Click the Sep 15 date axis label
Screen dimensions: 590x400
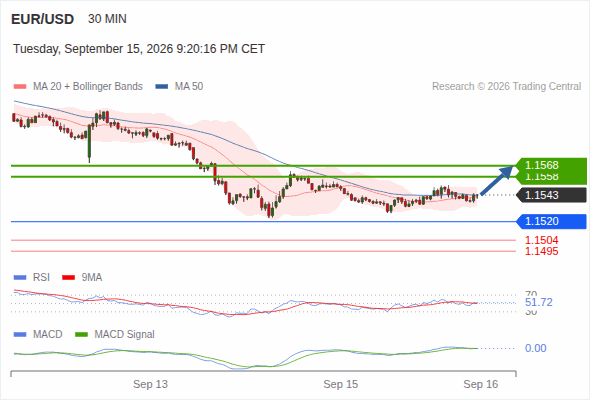pos(341,385)
